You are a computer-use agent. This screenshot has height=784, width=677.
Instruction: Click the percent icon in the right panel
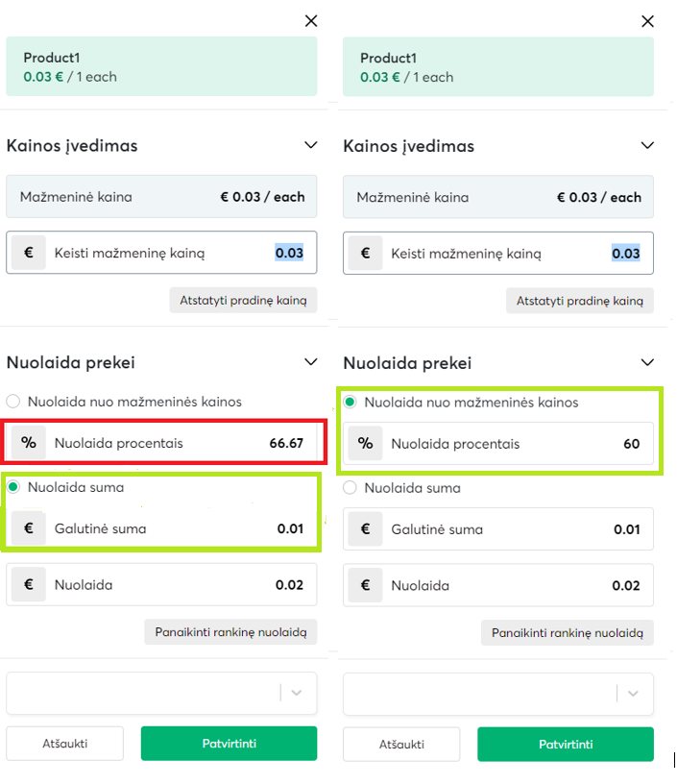pyautogui.click(x=365, y=444)
